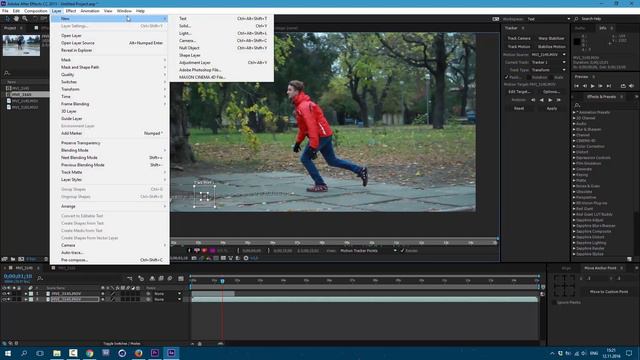
Task: Click the Edit Target button
Action: click(519, 92)
